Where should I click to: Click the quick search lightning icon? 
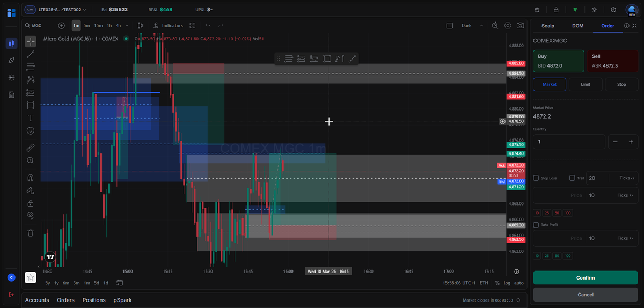494,25
